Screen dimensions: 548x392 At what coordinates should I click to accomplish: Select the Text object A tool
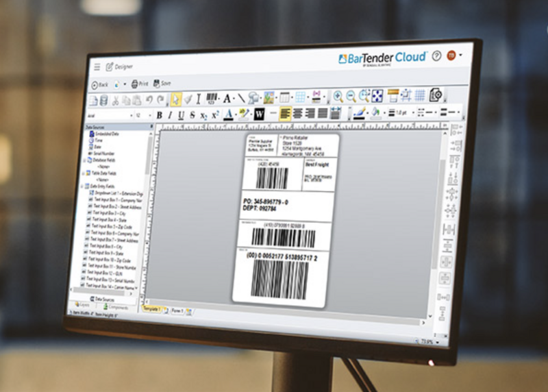(x=227, y=99)
